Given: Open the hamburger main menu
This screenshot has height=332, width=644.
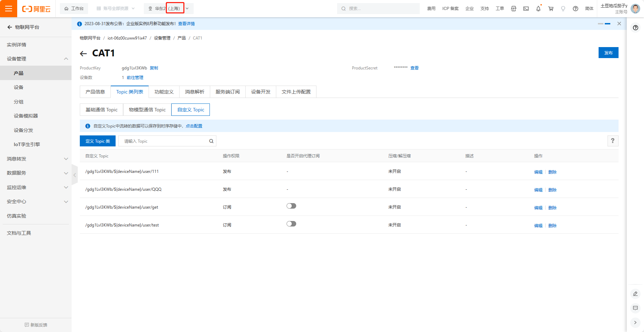Looking at the screenshot, I should point(9,9).
